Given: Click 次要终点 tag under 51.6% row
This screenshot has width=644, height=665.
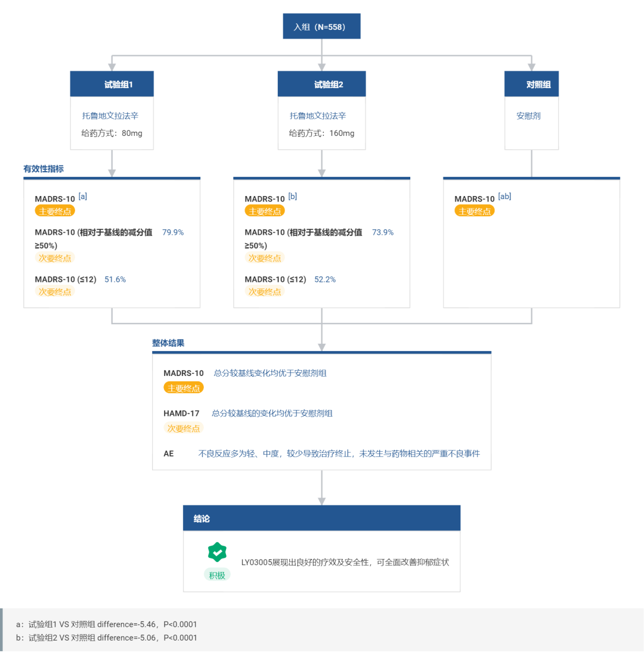Looking at the screenshot, I should (x=55, y=291).
